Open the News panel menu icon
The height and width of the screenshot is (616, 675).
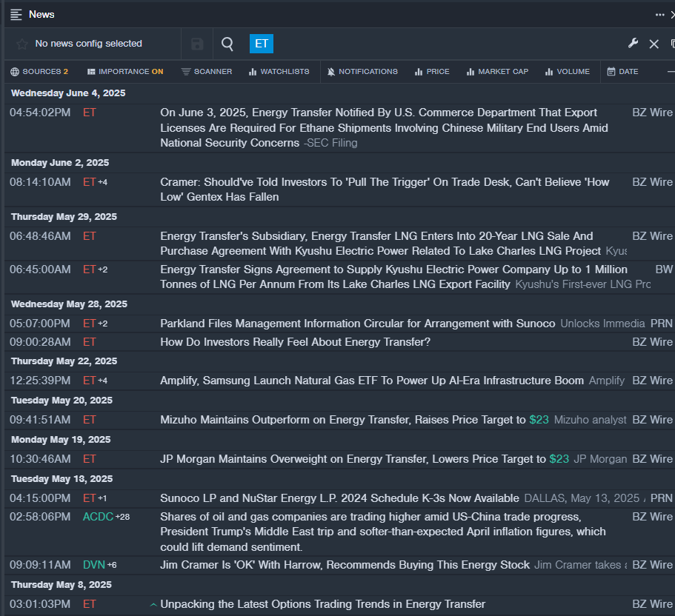point(16,15)
